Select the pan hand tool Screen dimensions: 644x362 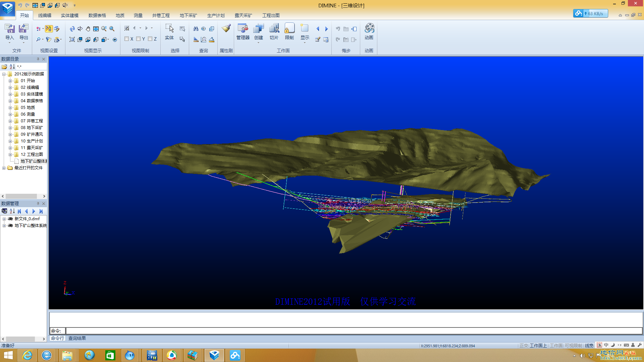88,29
